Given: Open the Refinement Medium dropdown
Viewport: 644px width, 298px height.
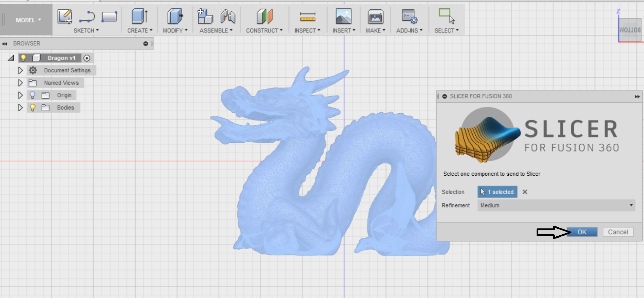Looking at the screenshot, I should (x=556, y=205).
